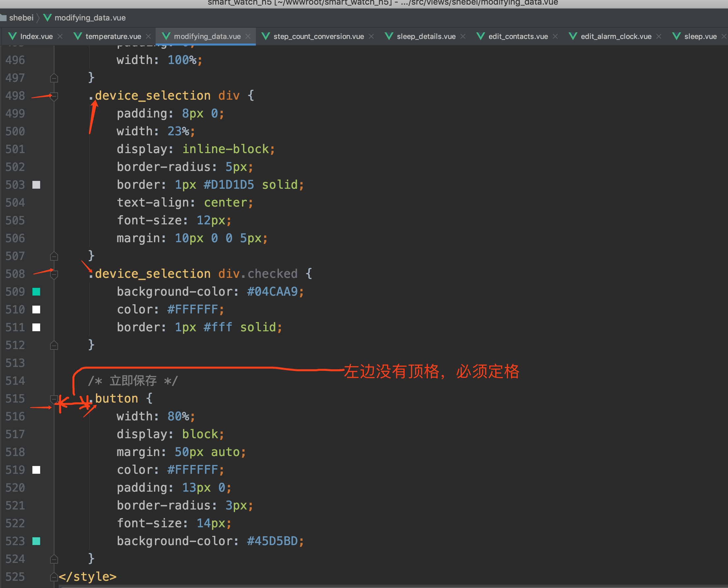Open color picker for #45D5BD swatch line 523
The width and height of the screenshot is (728, 588).
36,541
